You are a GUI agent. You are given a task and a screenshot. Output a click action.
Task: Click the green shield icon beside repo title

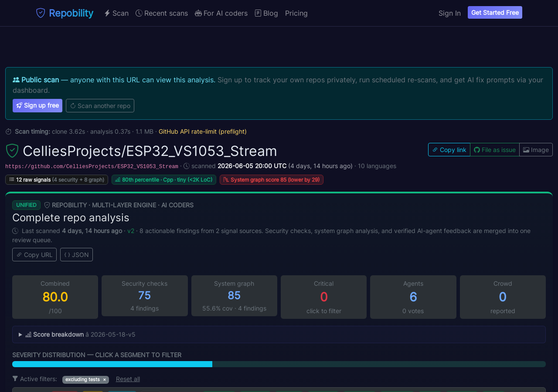pyautogui.click(x=12, y=151)
